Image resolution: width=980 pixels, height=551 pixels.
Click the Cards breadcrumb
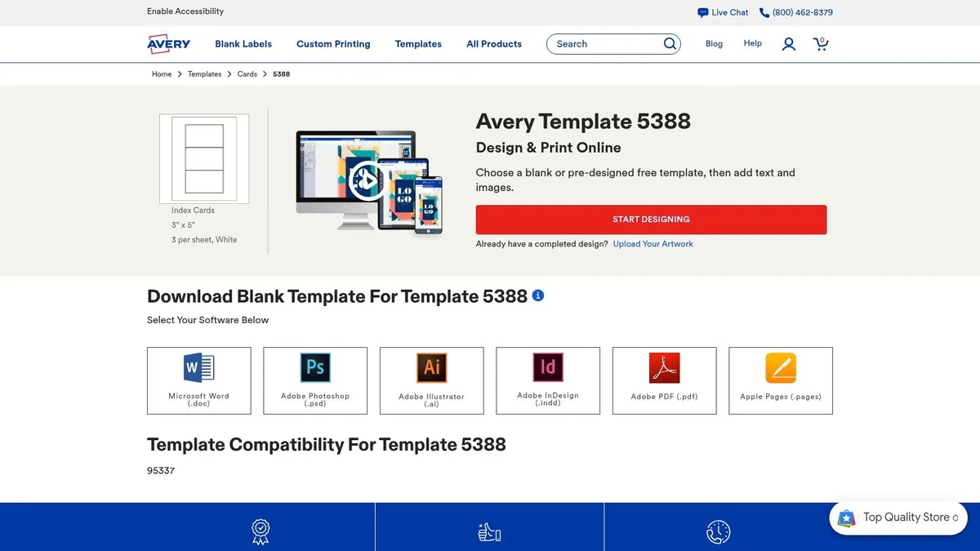pyautogui.click(x=247, y=74)
